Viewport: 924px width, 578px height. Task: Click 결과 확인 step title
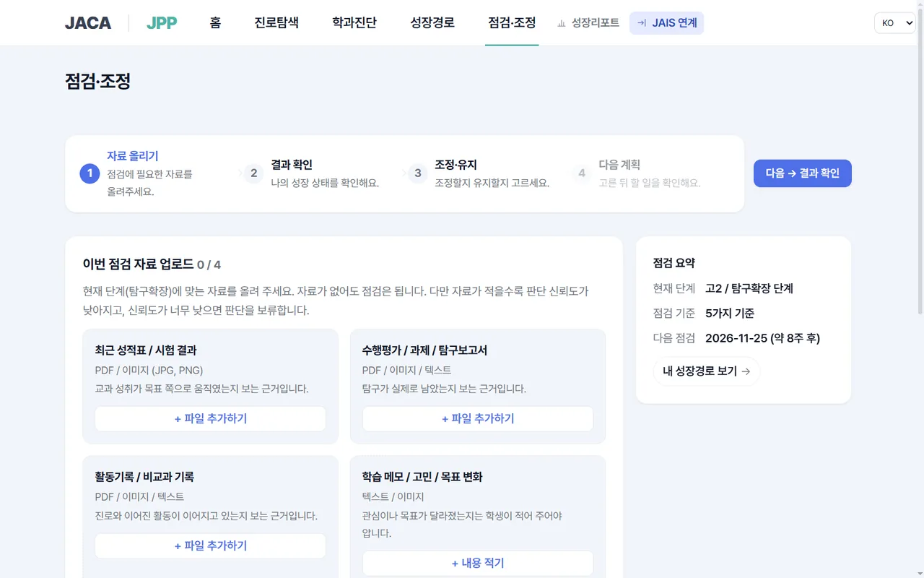coord(292,165)
